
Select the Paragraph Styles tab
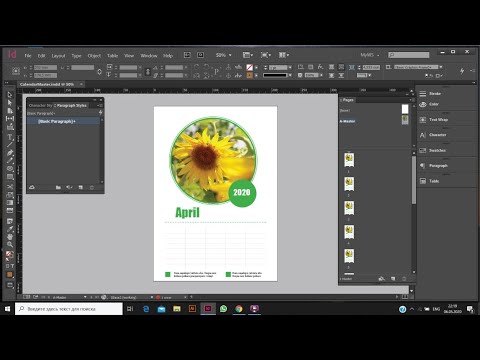72,105
